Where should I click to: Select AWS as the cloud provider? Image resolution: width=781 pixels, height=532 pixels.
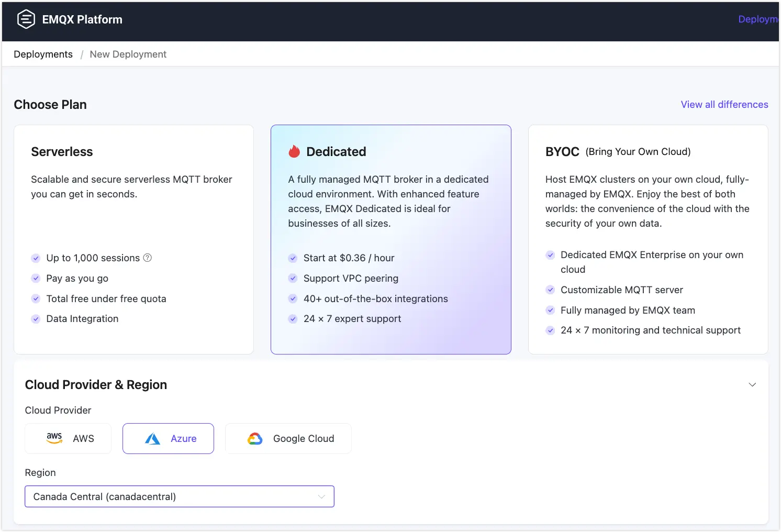click(68, 439)
